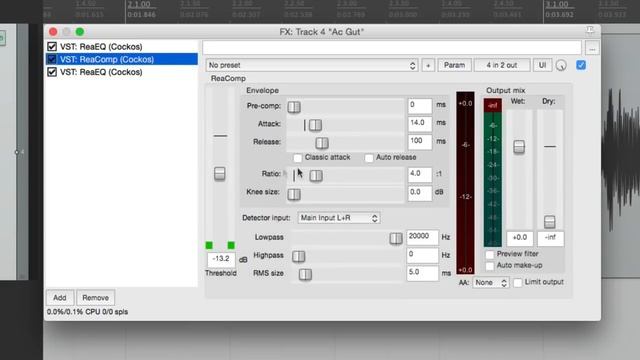Click the Knee size slider handle
This screenshot has width=640, height=360.
coord(294,194)
